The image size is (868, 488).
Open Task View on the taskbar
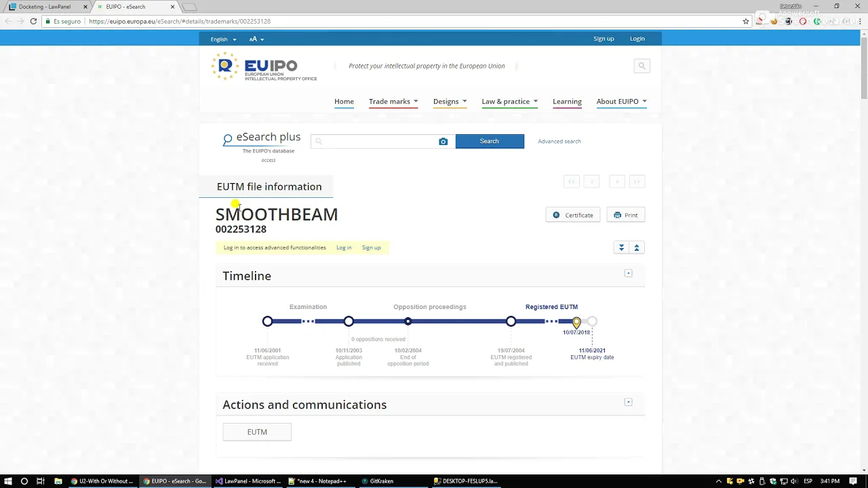coord(41,481)
